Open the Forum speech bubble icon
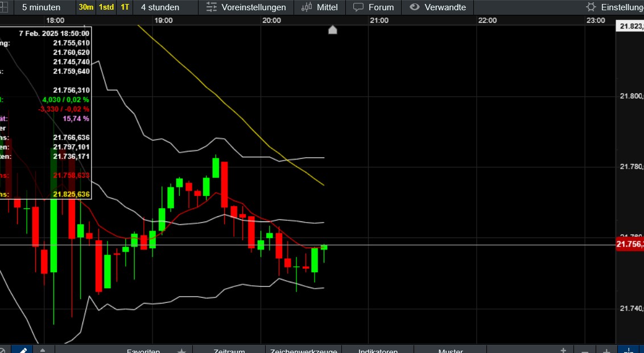 click(373, 7)
